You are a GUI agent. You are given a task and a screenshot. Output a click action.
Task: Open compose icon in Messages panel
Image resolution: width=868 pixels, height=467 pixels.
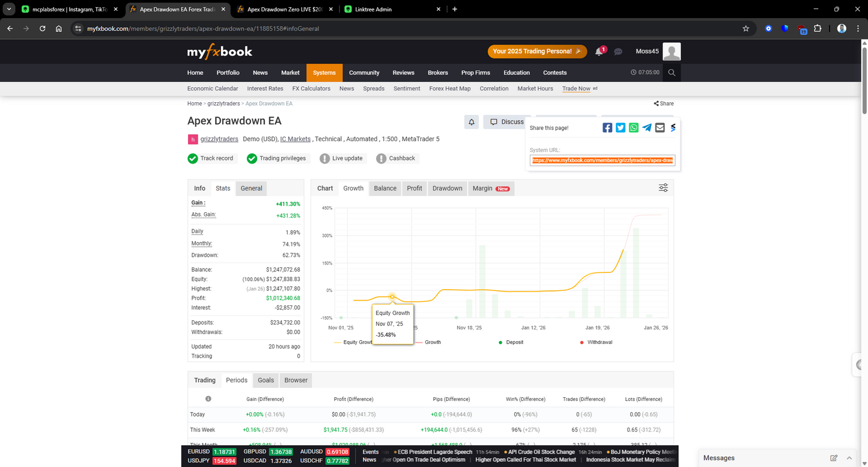coord(834,457)
